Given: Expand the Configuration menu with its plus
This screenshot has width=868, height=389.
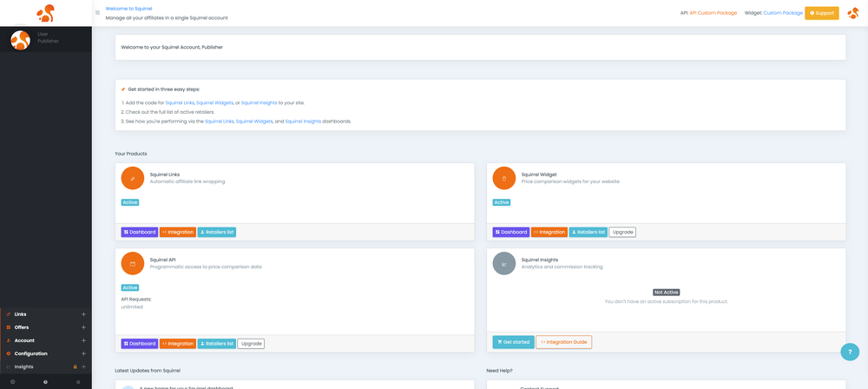Looking at the screenshot, I should tap(83, 353).
